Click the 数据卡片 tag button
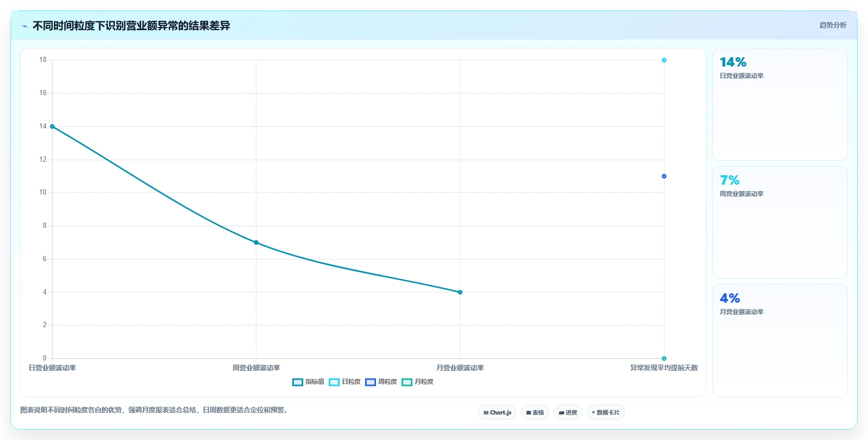The image size is (868, 440). pyautogui.click(x=606, y=412)
